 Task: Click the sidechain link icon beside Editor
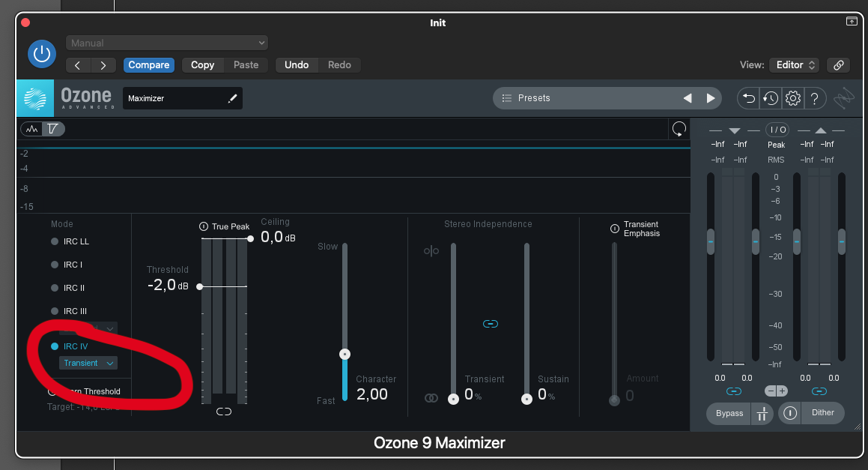point(839,65)
